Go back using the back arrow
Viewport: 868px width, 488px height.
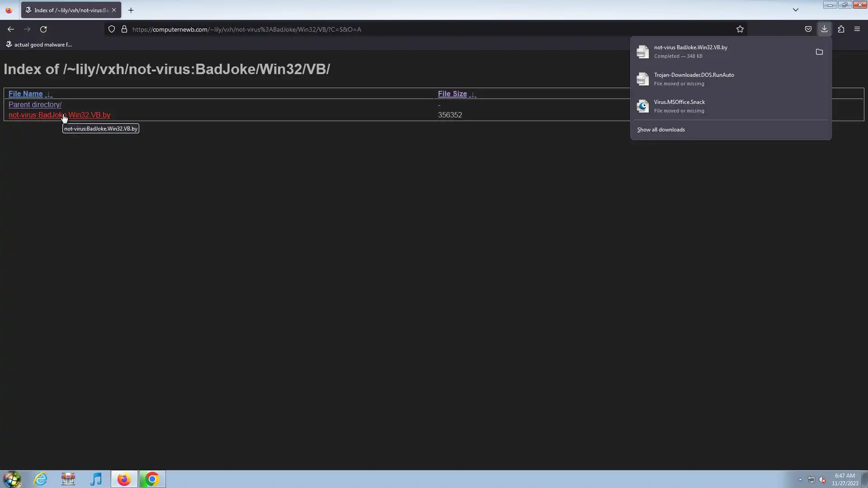click(x=11, y=29)
